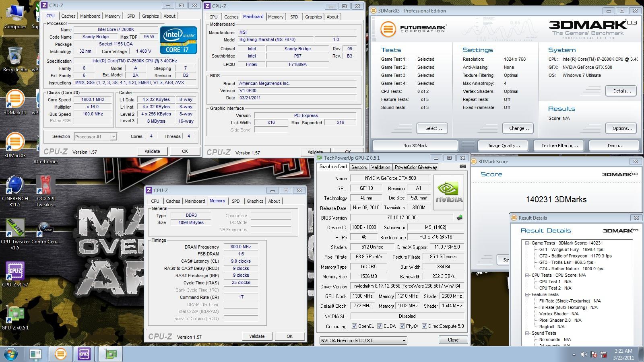The width and height of the screenshot is (644, 362).
Task: Click the Core Speed value 1600.1 MHz
Action: click(x=93, y=100)
